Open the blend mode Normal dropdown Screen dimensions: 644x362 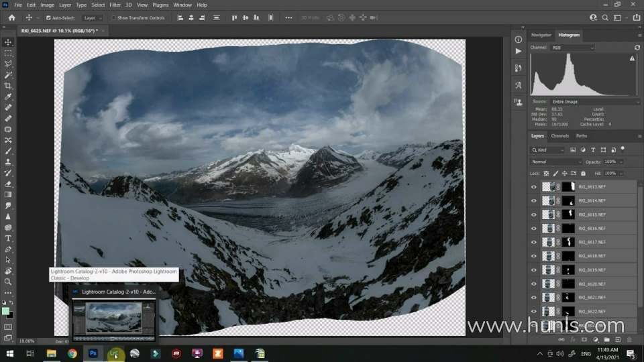(x=556, y=162)
